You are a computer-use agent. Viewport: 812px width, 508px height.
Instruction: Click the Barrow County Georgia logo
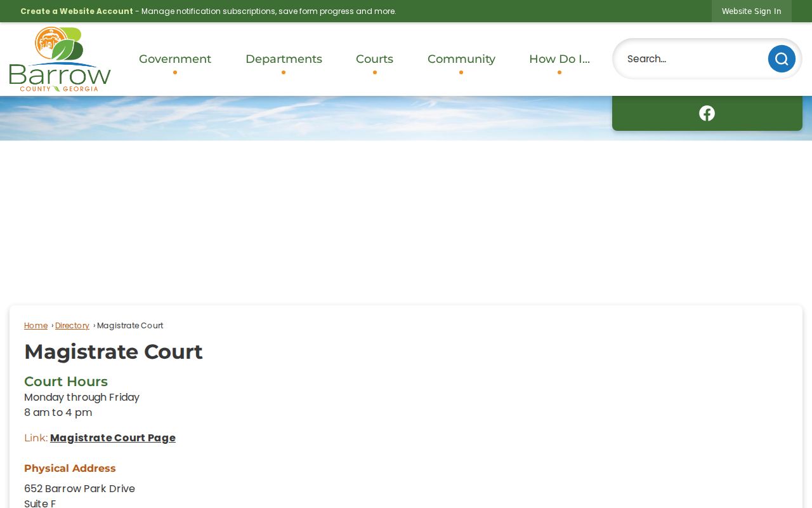tap(60, 59)
